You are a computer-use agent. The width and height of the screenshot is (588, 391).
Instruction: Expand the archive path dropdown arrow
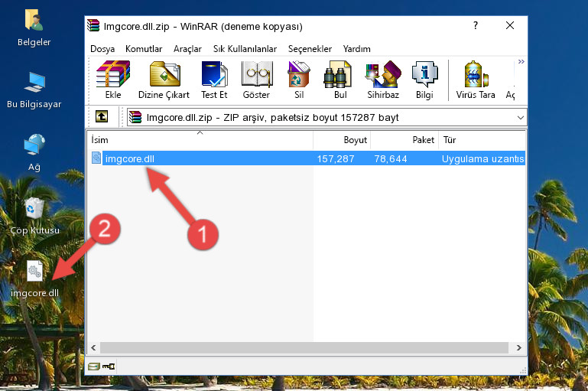coord(521,117)
